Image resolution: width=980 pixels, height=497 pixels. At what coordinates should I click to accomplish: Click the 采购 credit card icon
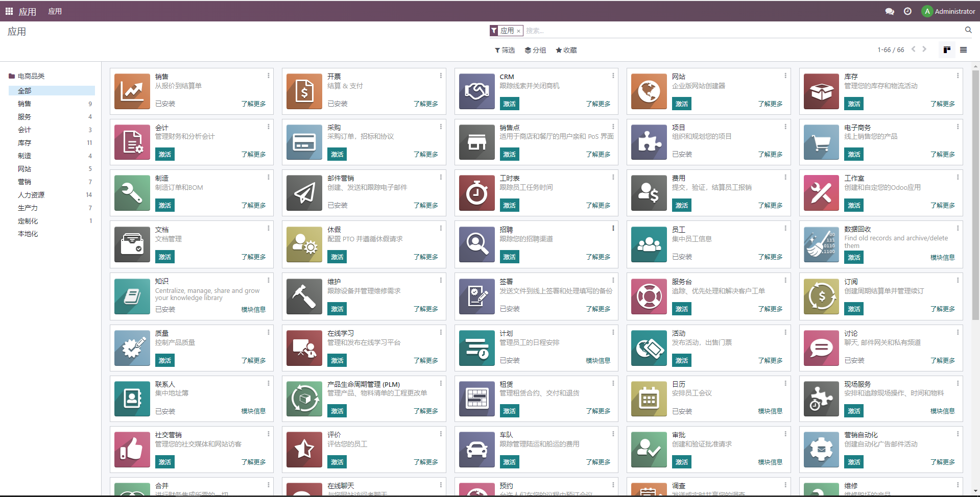[304, 142]
